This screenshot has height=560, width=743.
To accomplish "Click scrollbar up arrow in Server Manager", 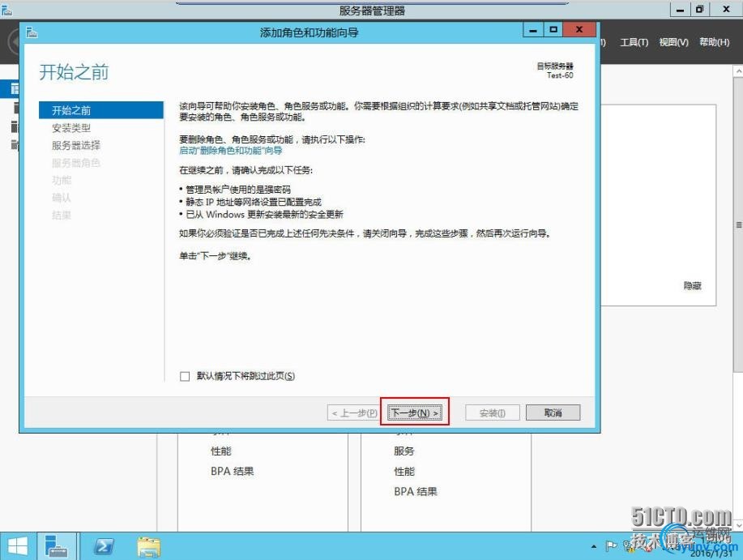I will [x=738, y=71].
